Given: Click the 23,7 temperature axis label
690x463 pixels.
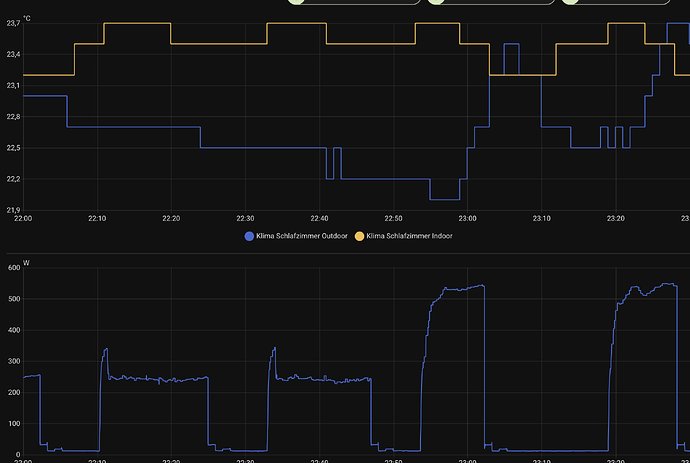Looking at the screenshot, I should (x=13, y=23).
